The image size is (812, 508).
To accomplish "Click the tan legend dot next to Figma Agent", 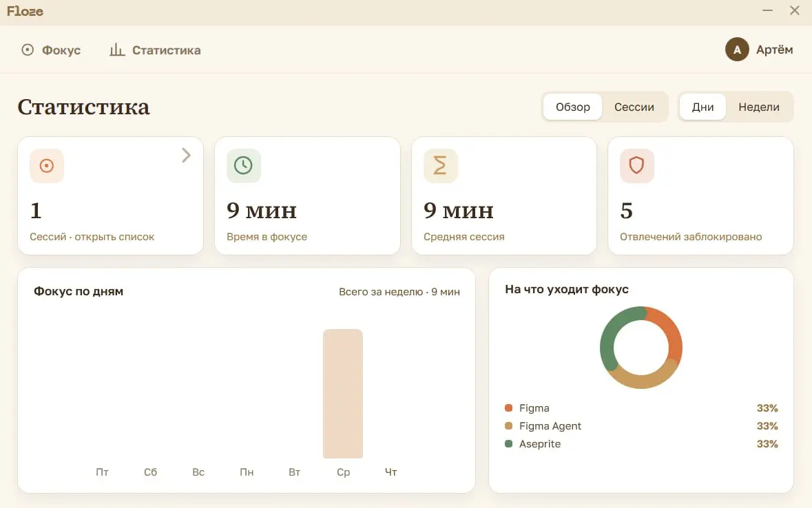I will click(x=508, y=425).
